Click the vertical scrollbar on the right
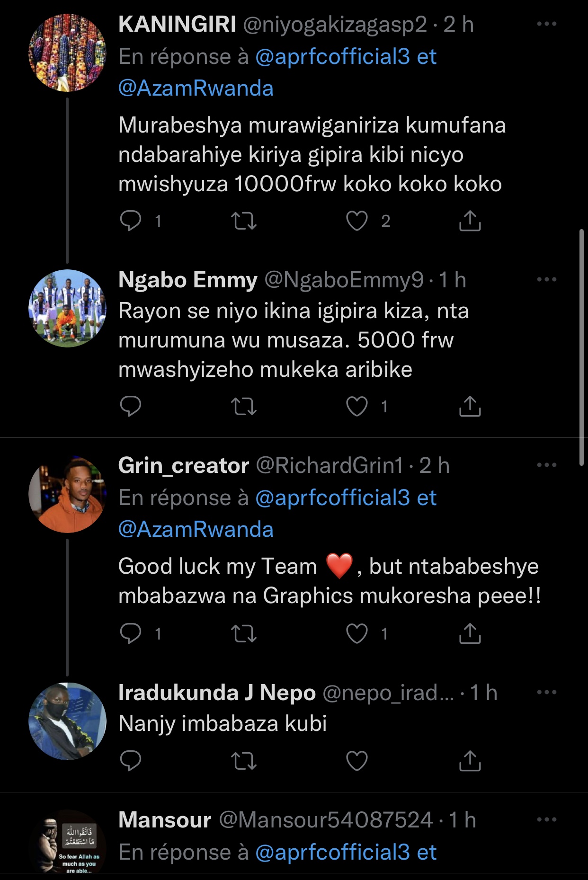 click(582, 348)
